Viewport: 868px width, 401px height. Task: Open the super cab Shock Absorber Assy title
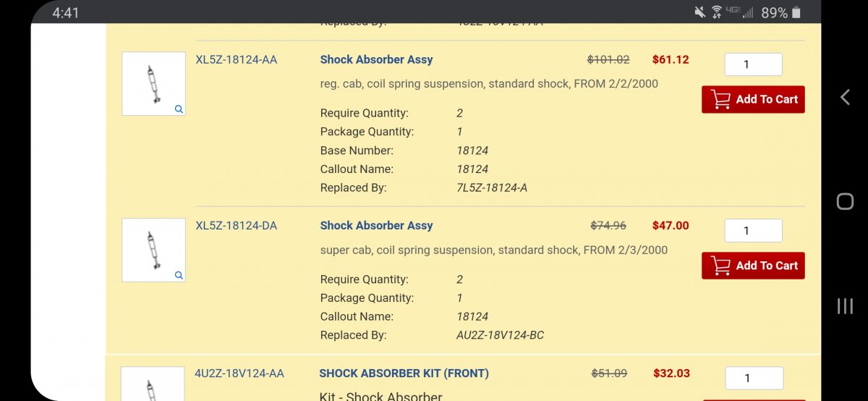click(x=376, y=226)
